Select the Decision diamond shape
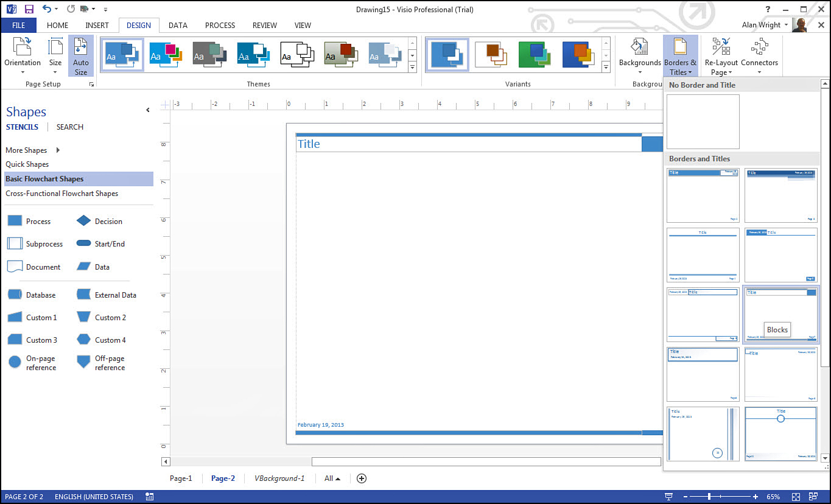 pos(99,221)
